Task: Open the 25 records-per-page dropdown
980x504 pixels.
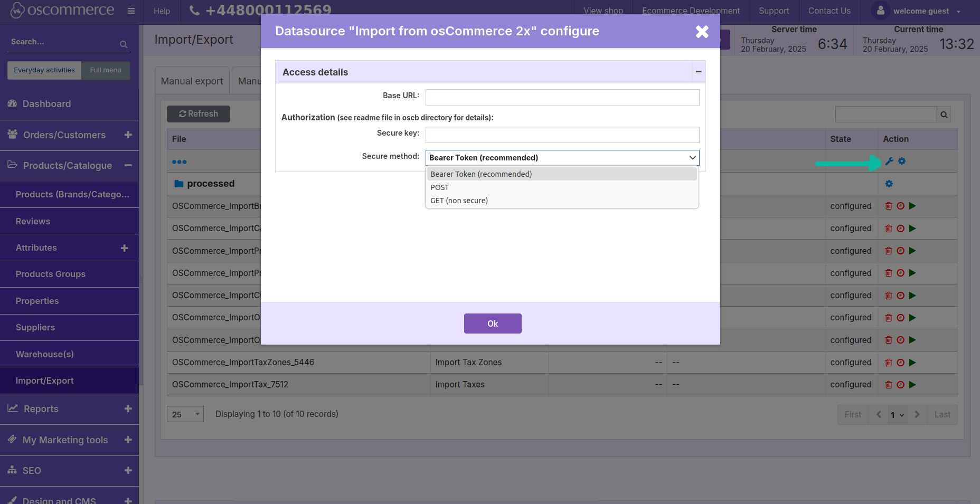Action: point(185,414)
